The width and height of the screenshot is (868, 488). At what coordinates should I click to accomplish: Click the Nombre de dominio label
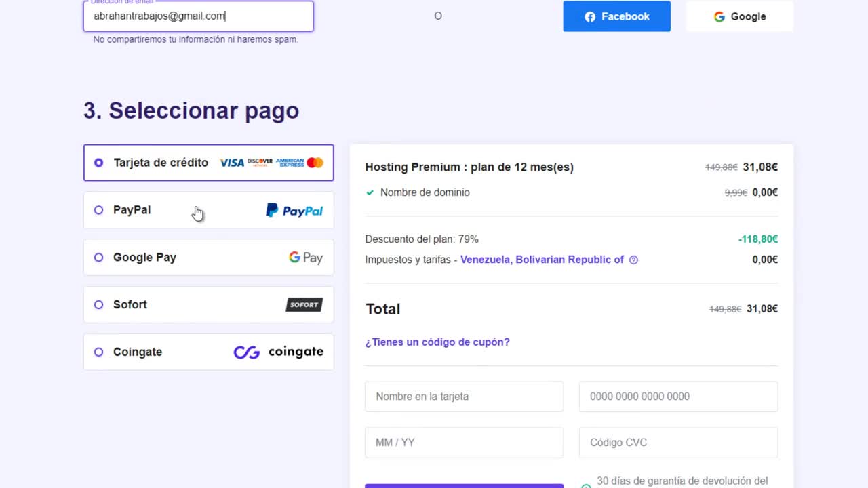point(425,192)
